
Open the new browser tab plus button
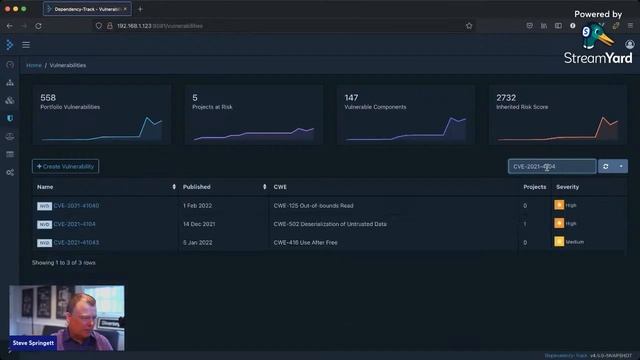click(x=140, y=9)
